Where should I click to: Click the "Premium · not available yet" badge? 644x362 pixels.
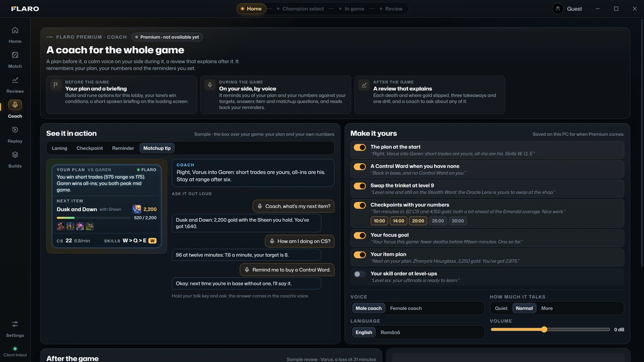coord(167,37)
